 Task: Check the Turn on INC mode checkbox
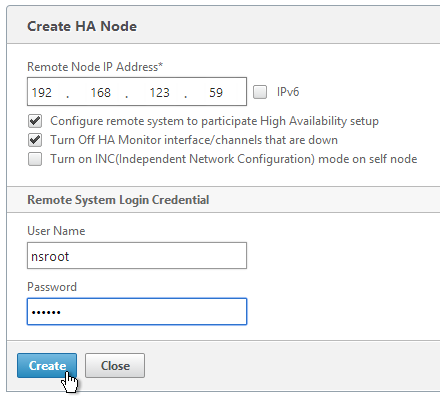coord(35,159)
